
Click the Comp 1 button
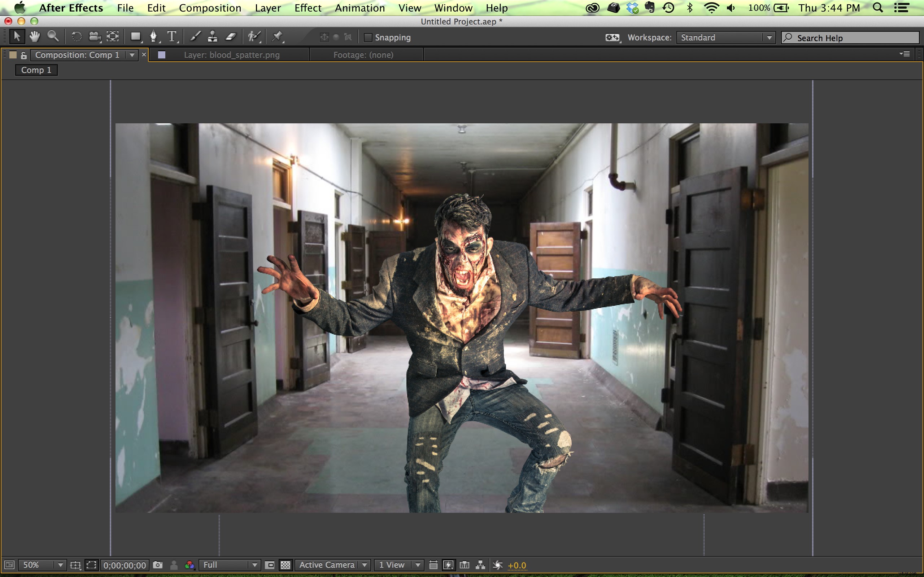pos(36,70)
